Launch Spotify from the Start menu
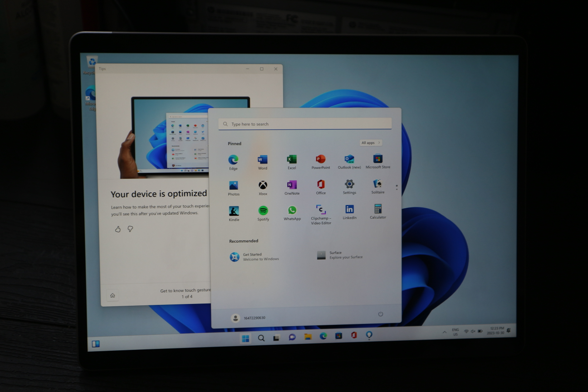 tap(263, 213)
